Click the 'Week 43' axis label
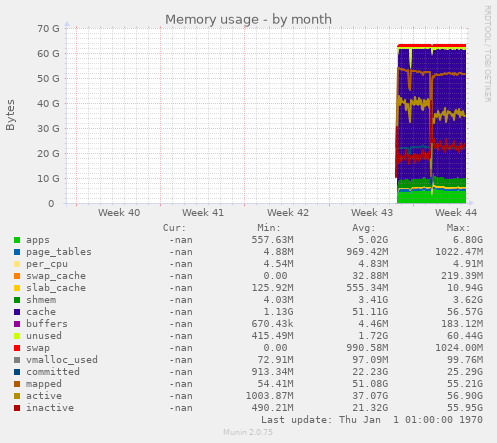This screenshot has height=443, width=497. [x=372, y=213]
